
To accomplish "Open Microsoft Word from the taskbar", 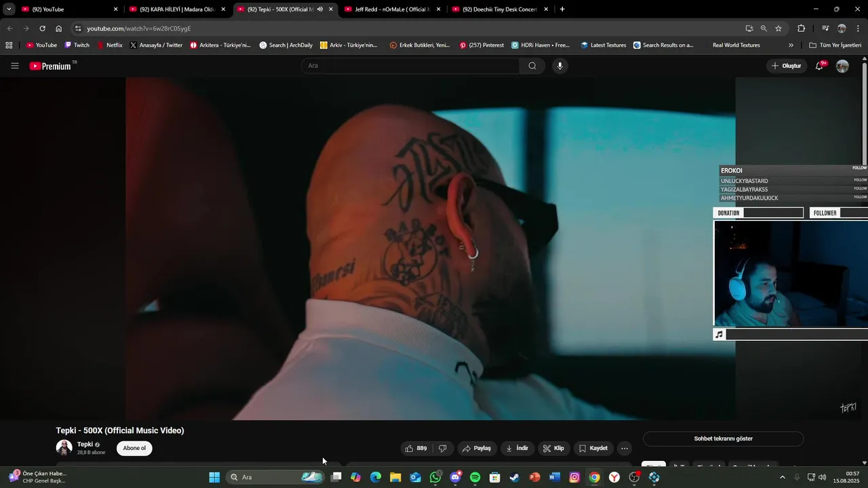I will click(555, 477).
